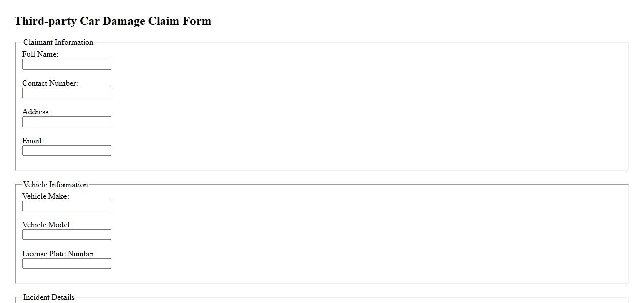Click the 'Vehicle Make:' label text
644x303 pixels.
tap(45, 196)
